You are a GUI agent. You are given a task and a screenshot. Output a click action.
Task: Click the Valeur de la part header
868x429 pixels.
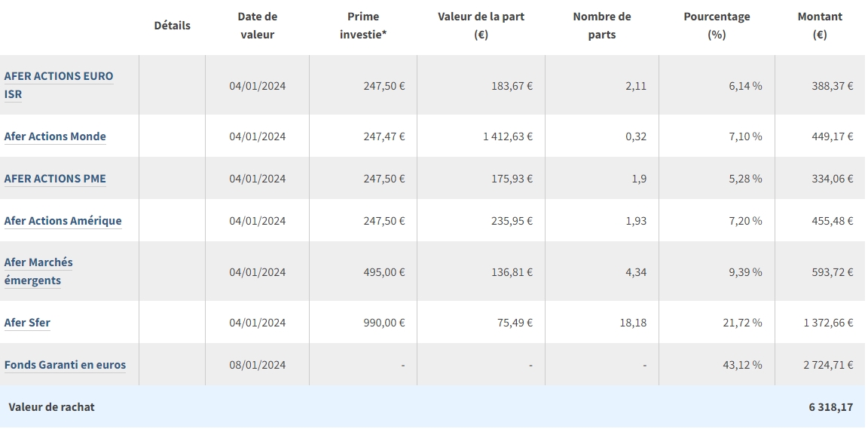click(481, 26)
